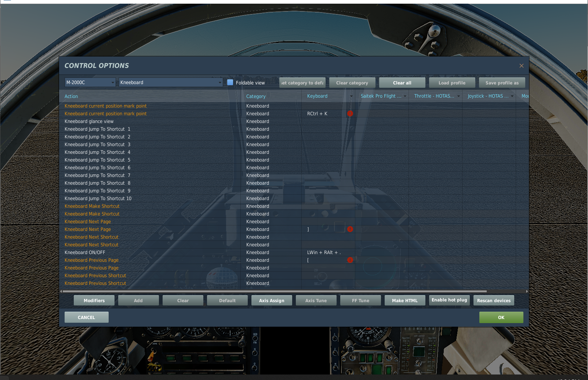The height and width of the screenshot is (380, 588).
Task: Select Kneeboard Jump To Shortcut 2 row
Action: pos(294,137)
